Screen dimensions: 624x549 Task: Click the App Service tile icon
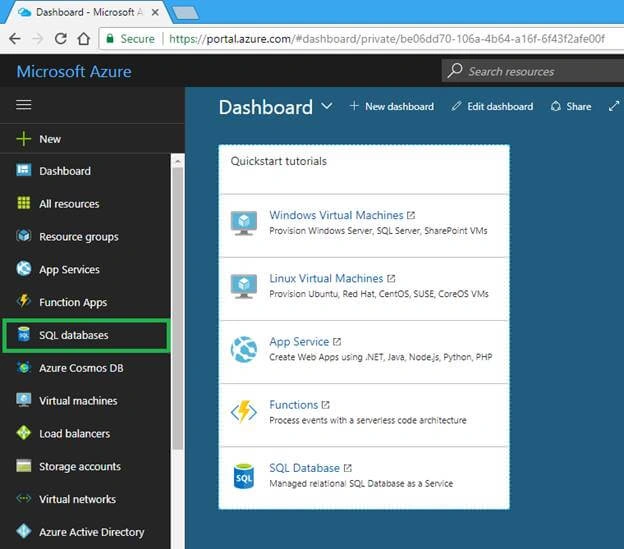click(x=244, y=349)
